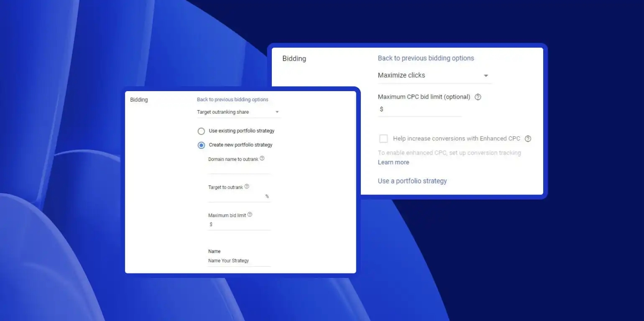Choose Create new portfolio strategy radio option
The width and height of the screenshot is (644, 321).
[201, 145]
